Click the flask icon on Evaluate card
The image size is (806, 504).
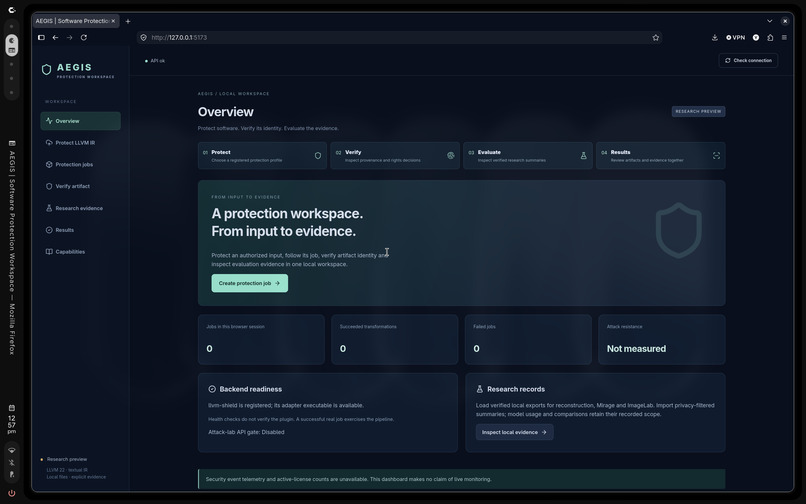[x=583, y=155]
